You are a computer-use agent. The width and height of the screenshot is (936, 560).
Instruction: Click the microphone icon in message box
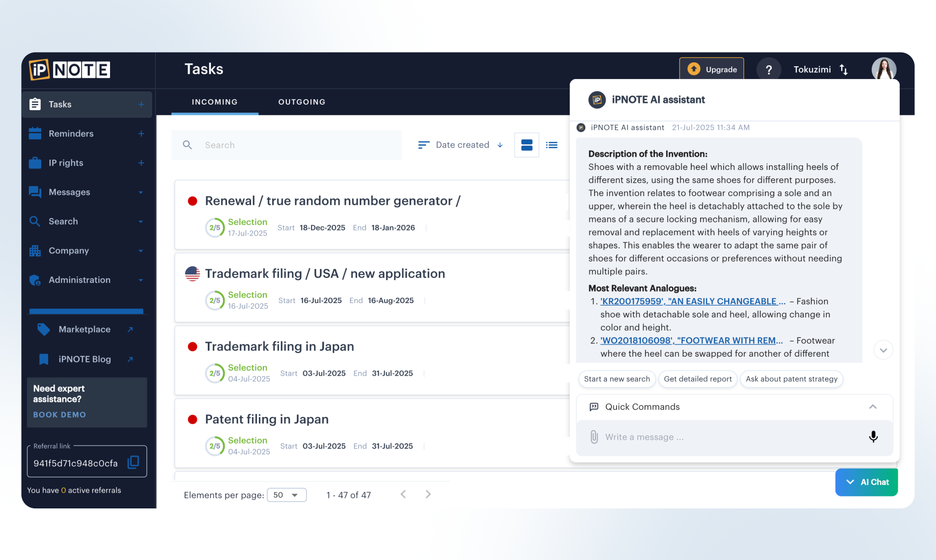pyautogui.click(x=873, y=437)
